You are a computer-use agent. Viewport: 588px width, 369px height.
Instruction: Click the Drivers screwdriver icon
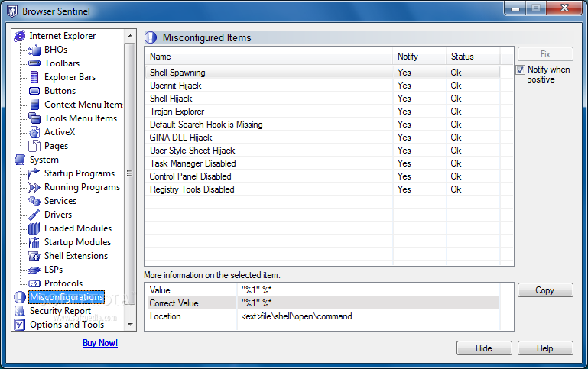click(x=34, y=215)
